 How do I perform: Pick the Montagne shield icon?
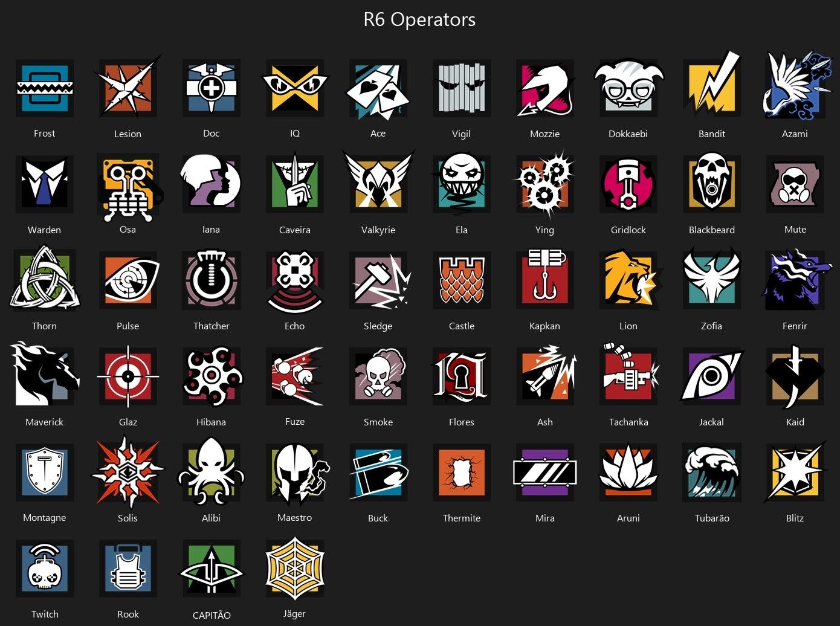point(45,473)
